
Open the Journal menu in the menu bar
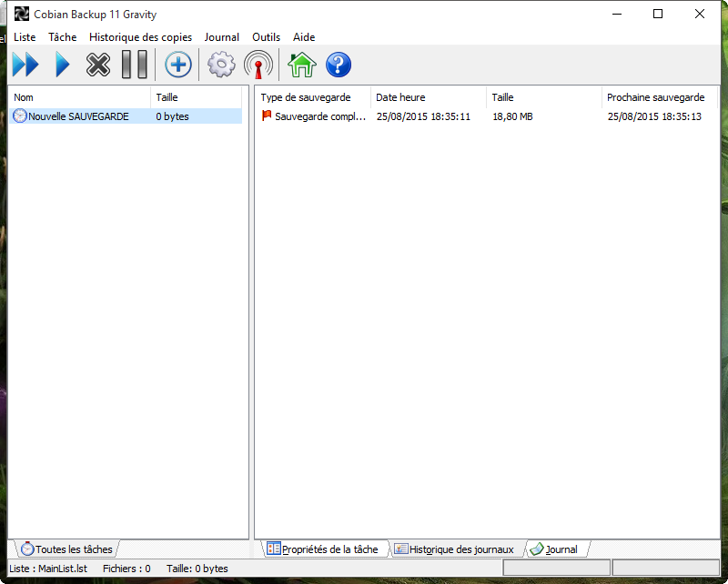click(221, 37)
